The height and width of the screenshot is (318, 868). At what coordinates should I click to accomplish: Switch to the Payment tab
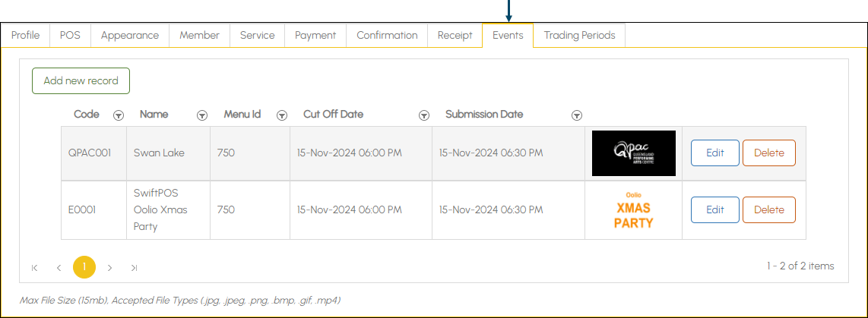coord(315,36)
